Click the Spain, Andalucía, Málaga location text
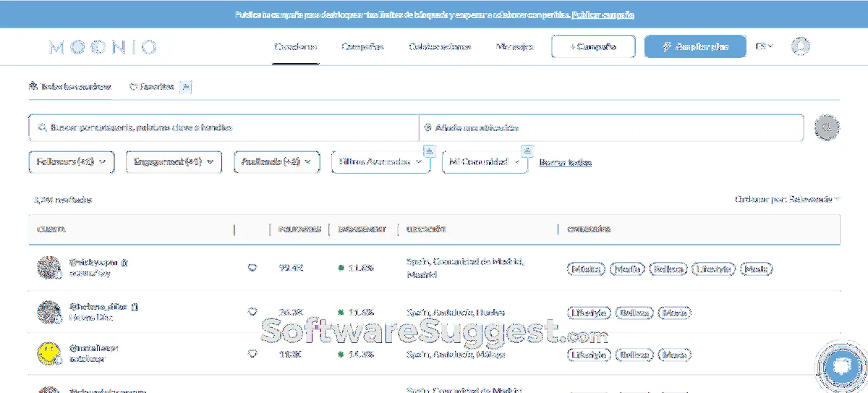 click(x=456, y=354)
